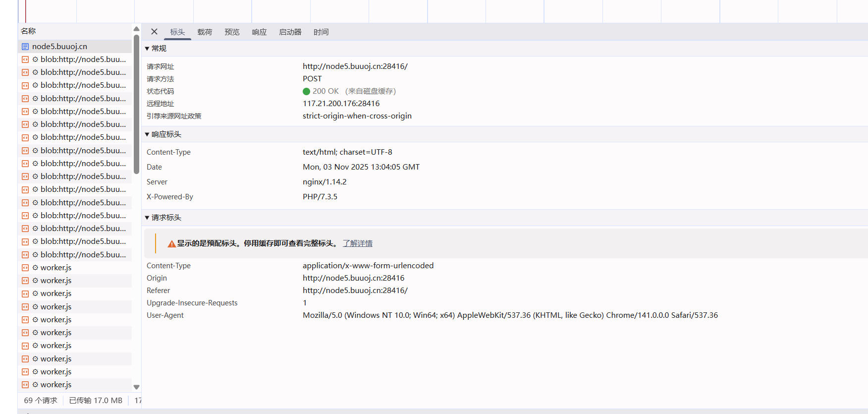Image resolution: width=868 pixels, height=414 pixels.
Task: Open the 预览 tab
Action: coord(232,32)
